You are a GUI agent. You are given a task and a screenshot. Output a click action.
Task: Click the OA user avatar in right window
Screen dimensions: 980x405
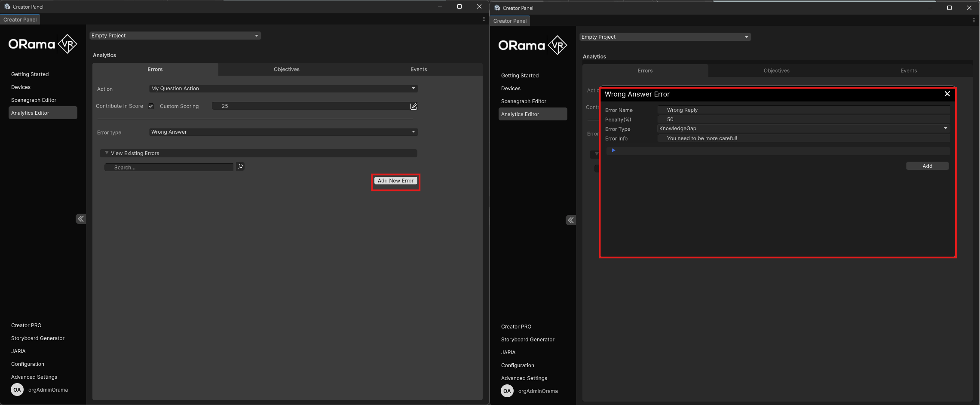[507, 391]
